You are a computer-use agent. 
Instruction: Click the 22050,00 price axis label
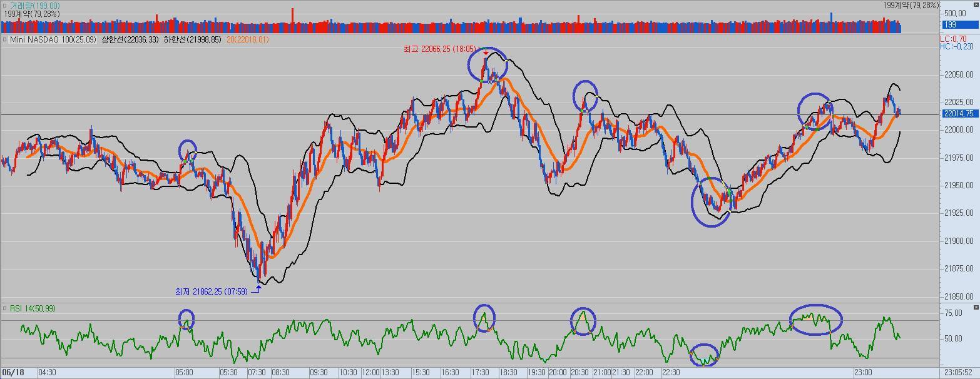click(x=959, y=74)
